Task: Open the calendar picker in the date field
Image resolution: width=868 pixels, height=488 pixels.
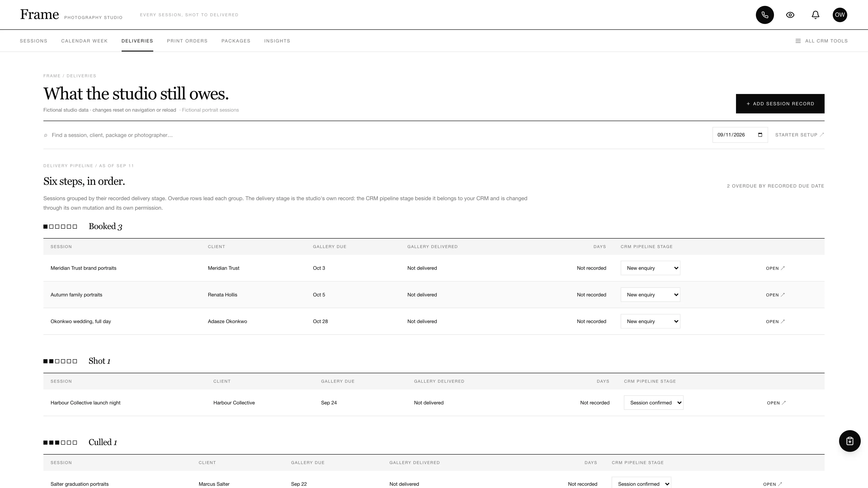Action: (760, 135)
